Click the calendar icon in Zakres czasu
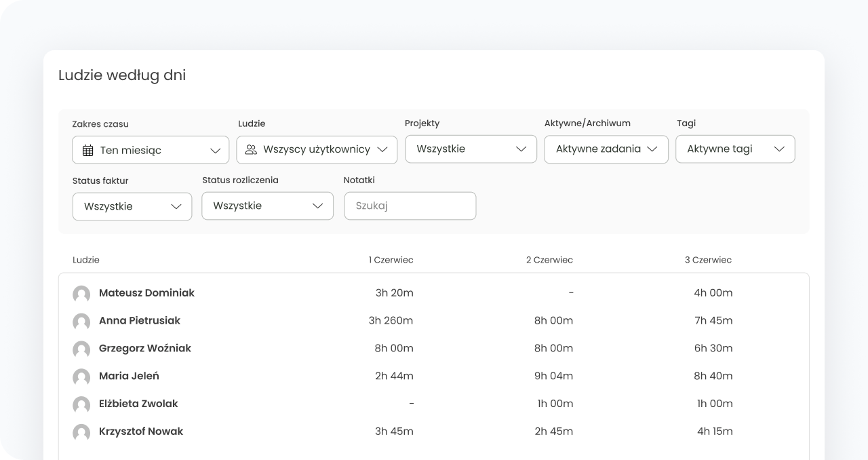 pos(87,151)
